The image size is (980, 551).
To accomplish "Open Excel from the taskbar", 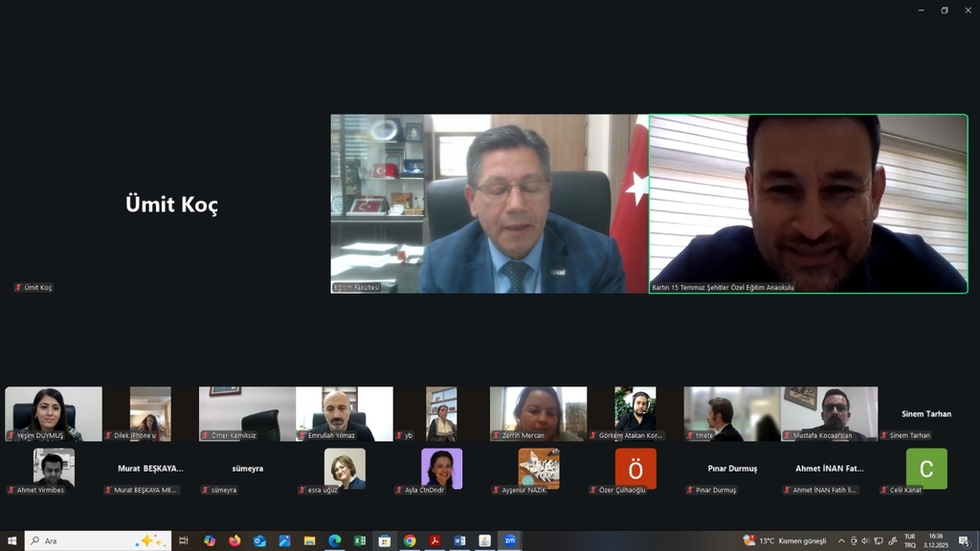I will pos(360,540).
